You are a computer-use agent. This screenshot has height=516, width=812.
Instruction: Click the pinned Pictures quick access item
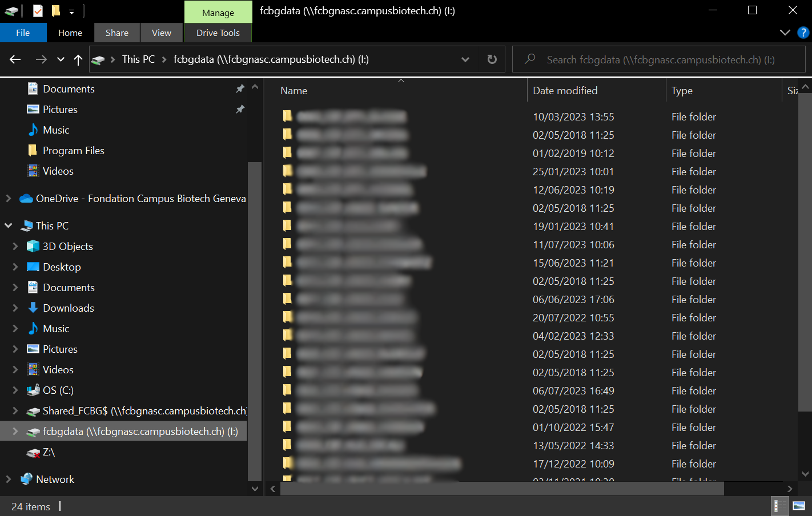[60, 110]
